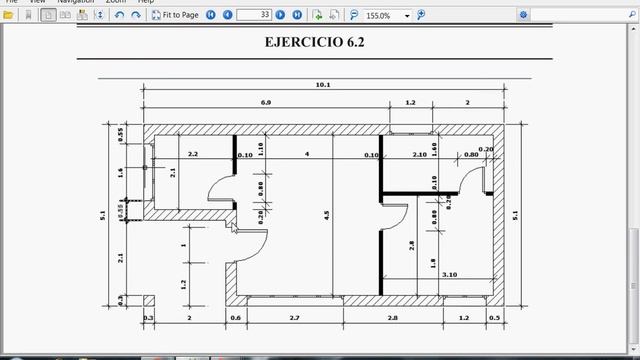Click the 1.8 vertical dimension label
The height and width of the screenshot is (360, 640).
coord(433,263)
